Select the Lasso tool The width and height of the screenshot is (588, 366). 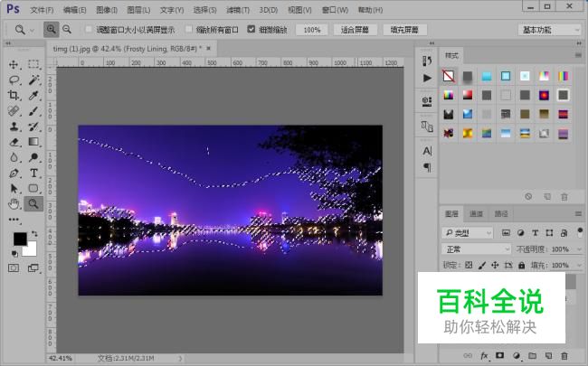[x=14, y=80]
